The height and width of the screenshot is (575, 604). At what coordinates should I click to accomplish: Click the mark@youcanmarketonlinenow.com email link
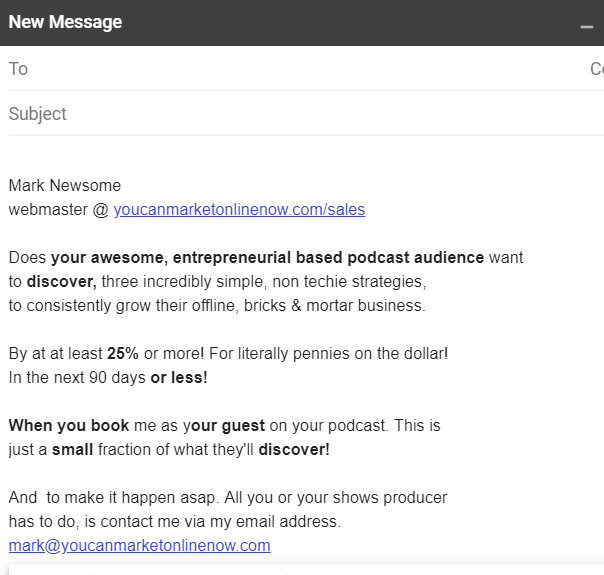click(x=139, y=546)
